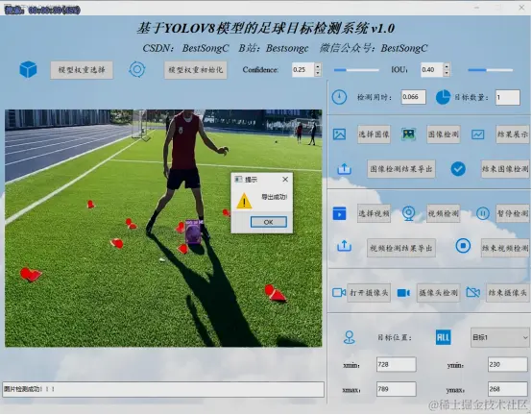Click the detected football in the image
The width and height of the screenshot is (532, 415).
(194, 233)
